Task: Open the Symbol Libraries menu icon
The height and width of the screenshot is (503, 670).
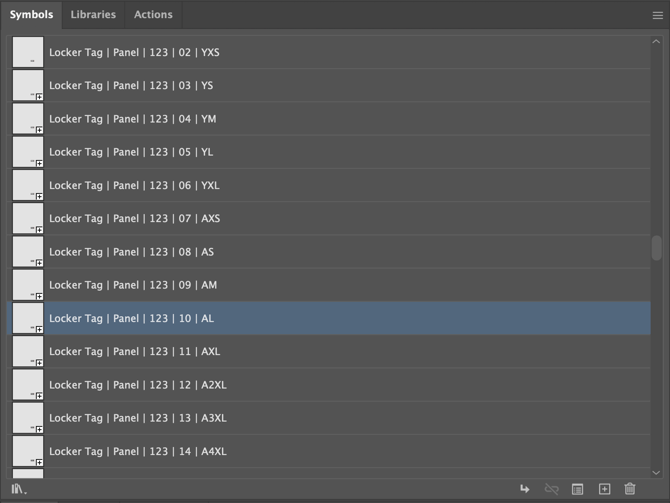Action: click(x=19, y=489)
